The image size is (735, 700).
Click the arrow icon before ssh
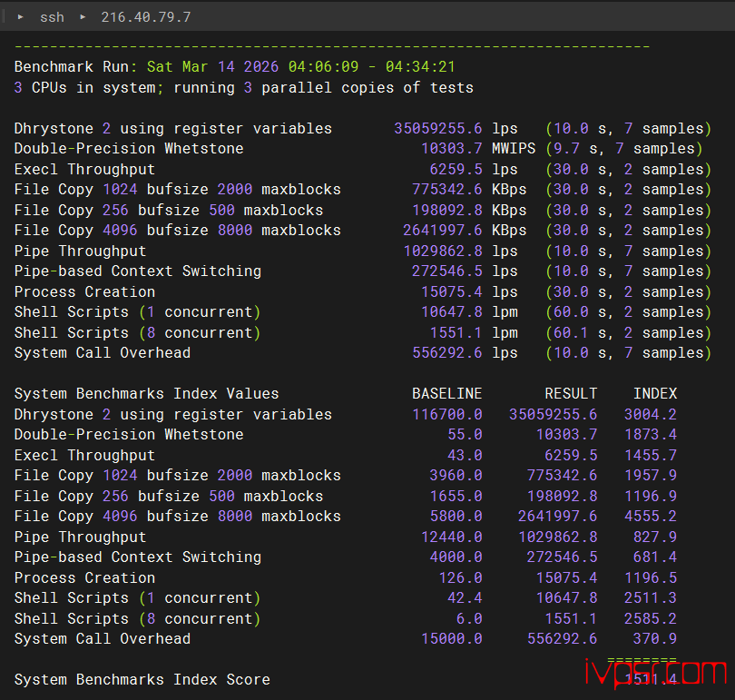20,17
